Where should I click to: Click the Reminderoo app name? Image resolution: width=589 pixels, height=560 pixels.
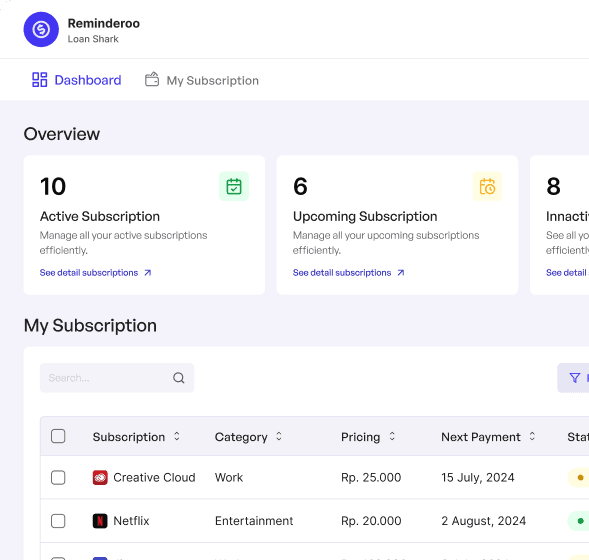pyautogui.click(x=104, y=23)
